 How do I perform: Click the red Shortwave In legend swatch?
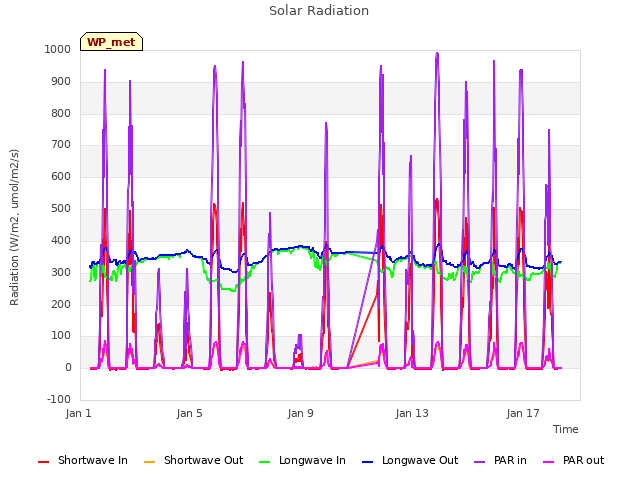tap(43, 462)
